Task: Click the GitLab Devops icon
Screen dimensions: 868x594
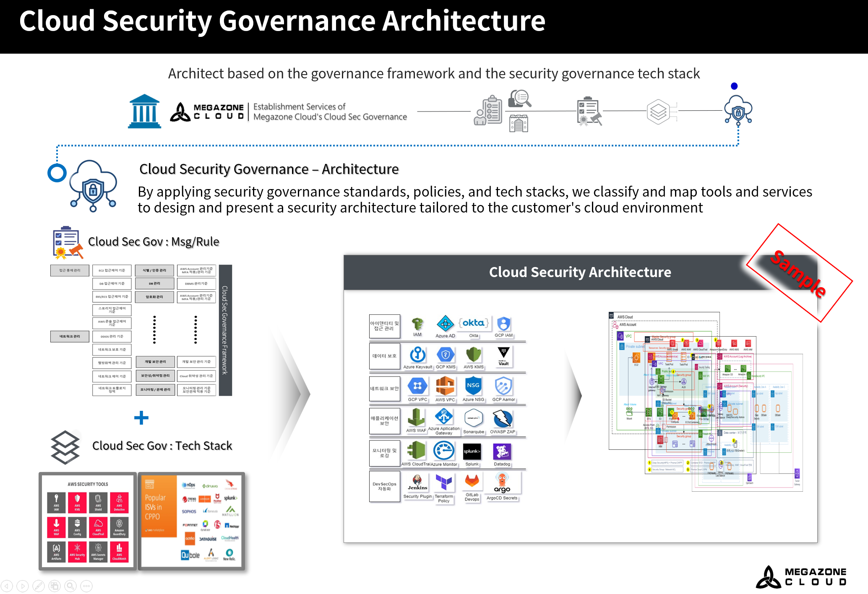Action: pyautogui.click(x=472, y=481)
